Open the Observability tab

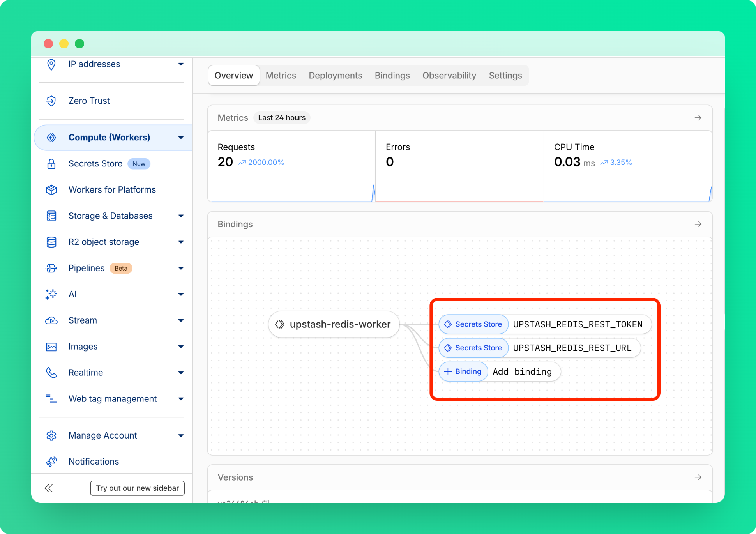pyautogui.click(x=449, y=76)
